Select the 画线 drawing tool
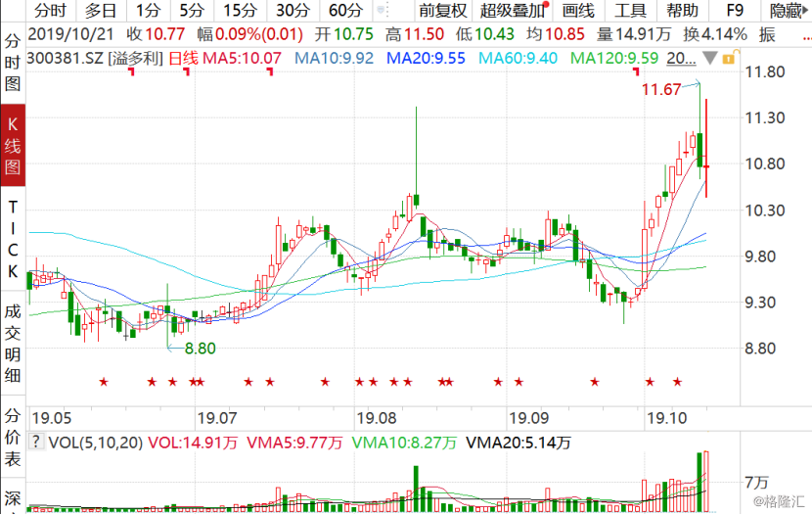 [x=578, y=11]
